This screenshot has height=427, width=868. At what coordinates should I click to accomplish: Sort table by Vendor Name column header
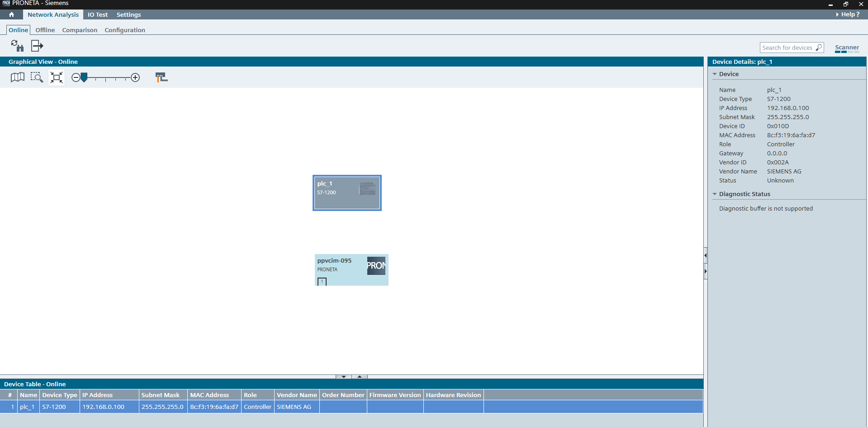click(297, 395)
